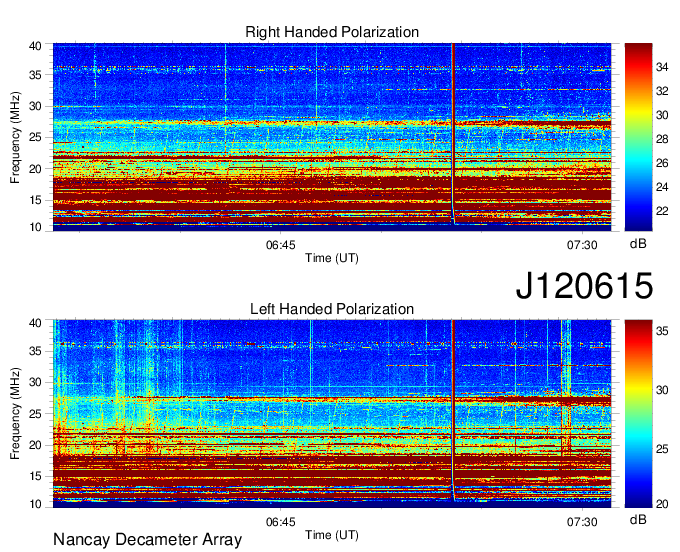Viewport: 680px width, 552px height.
Task: Click the dB unit label under the bottom color bar
Action: click(638, 520)
